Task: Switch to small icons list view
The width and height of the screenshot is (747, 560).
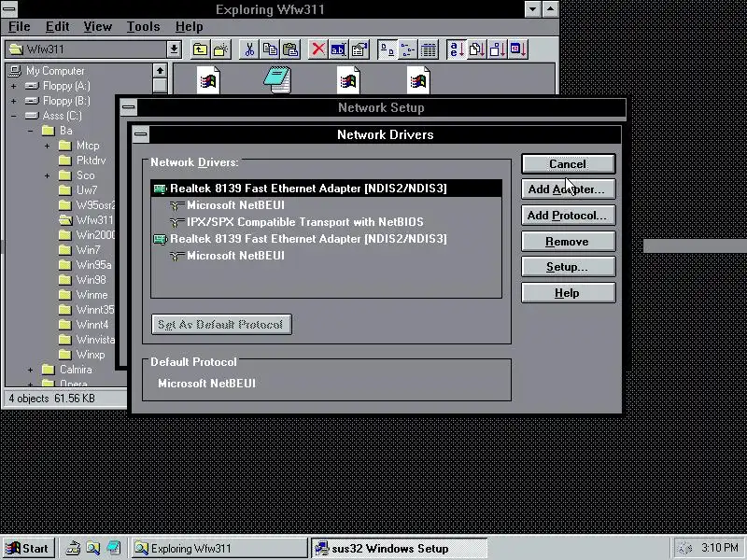Action: click(x=408, y=49)
